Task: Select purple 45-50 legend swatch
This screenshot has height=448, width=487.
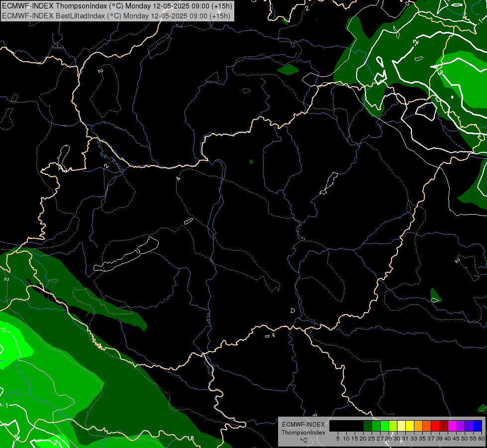Action: (x=461, y=426)
